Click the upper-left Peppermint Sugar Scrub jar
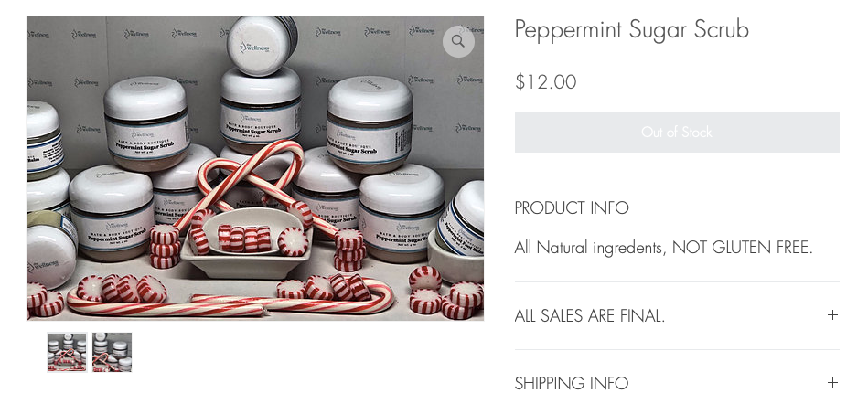 click(x=146, y=122)
